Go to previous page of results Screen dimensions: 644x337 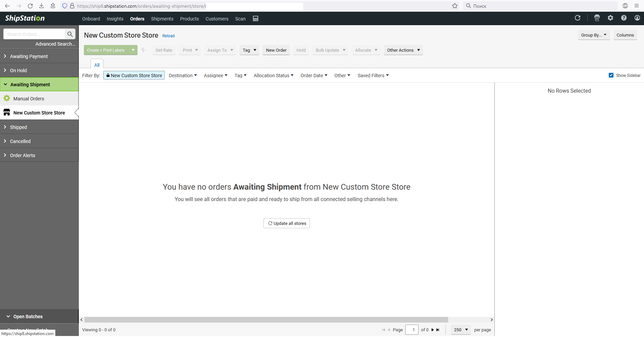click(389, 330)
